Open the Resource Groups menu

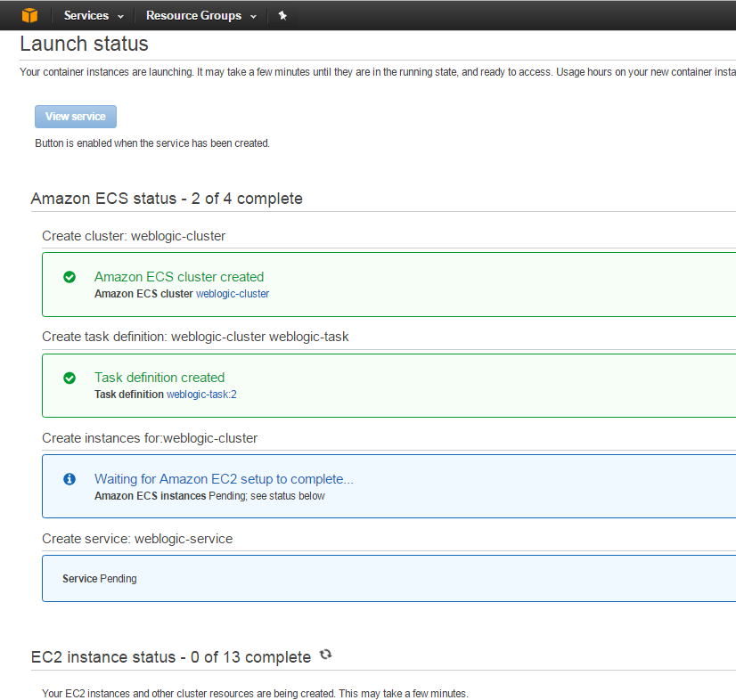pyautogui.click(x=193, y=15)
